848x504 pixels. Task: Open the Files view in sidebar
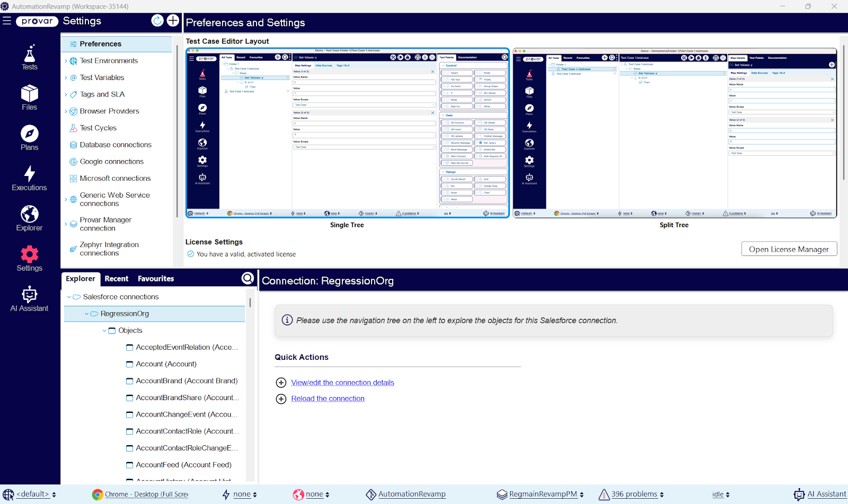[x=29, y=98]
